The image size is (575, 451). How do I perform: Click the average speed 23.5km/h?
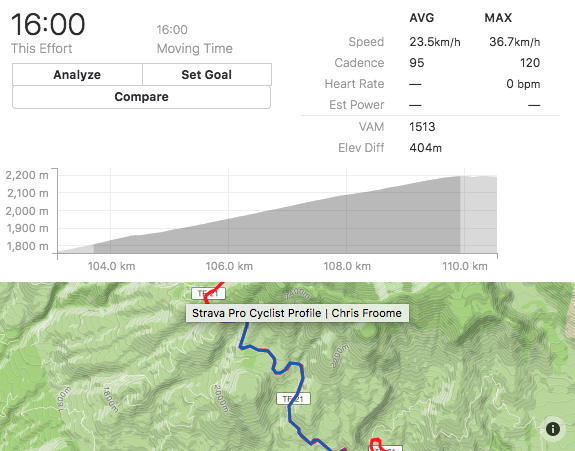[435, 42]
